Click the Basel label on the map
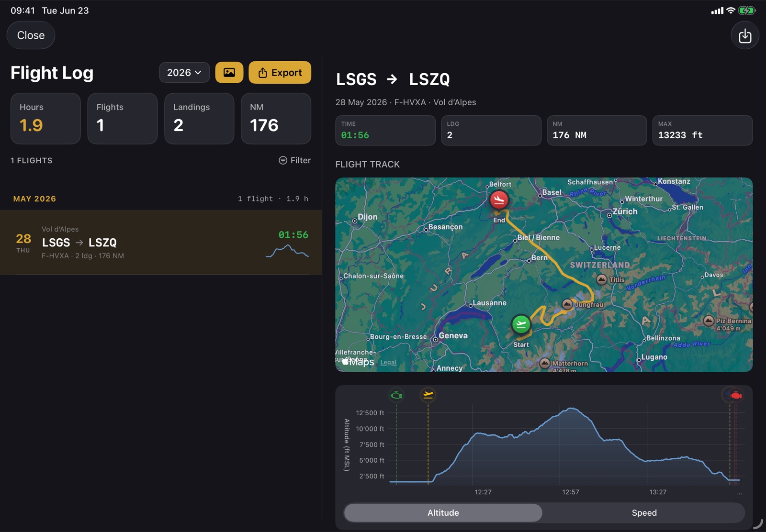The width and height of the screenshot is (766, 532). tap(552, 192)
